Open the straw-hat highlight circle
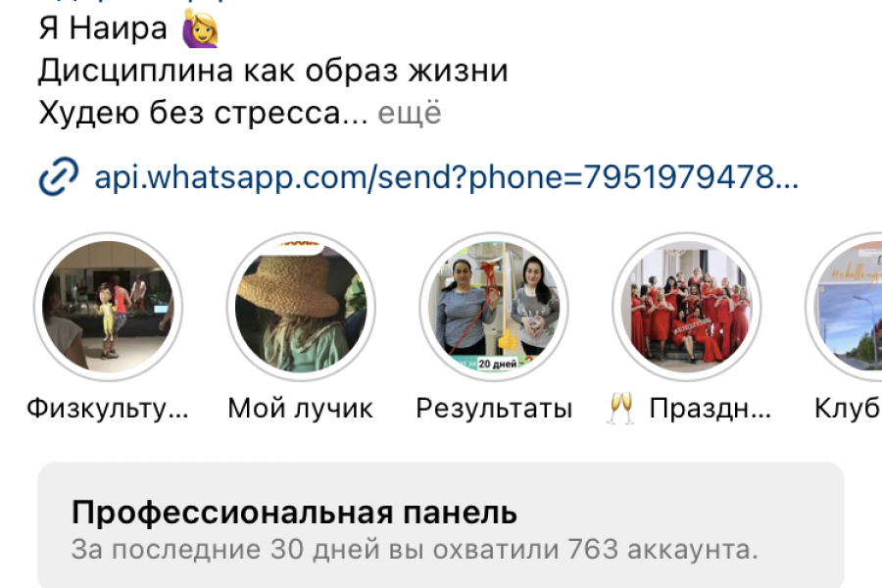This screenshot has height=588, width=882. pos(301,307)
